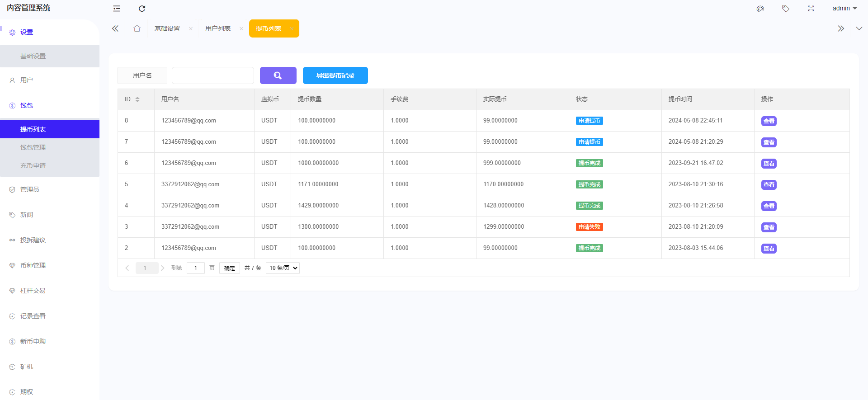
Task: Toggle fullscreen mode icon
Action: point(811,9)
